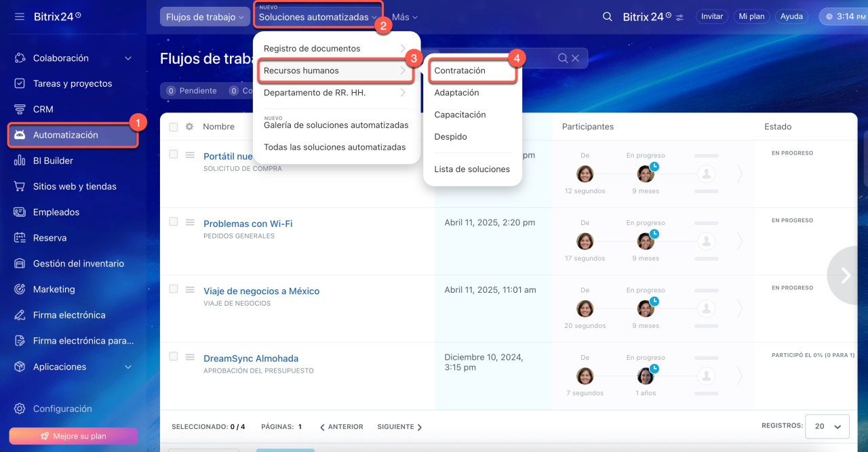This screenshot has height=452, width=868.
Task: Tick the checkbox for Problemas con Wi-Fi
Action: (174, 222)
